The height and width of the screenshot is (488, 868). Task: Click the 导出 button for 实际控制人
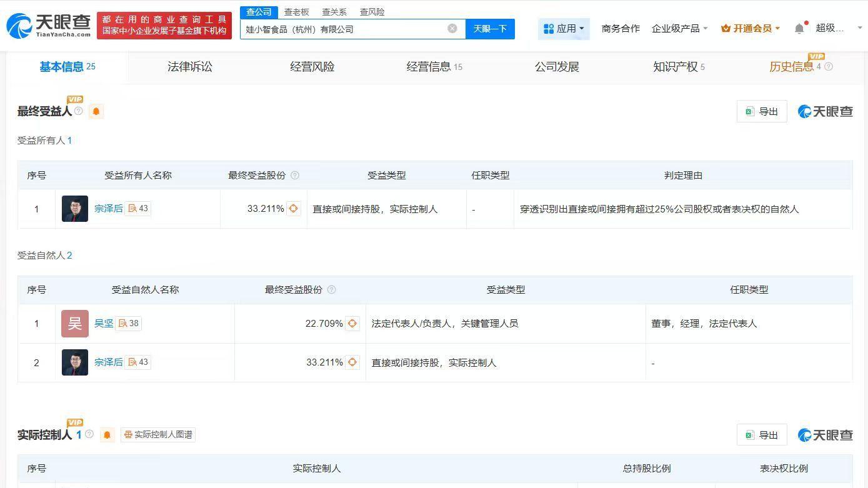(x=762, y=435)
